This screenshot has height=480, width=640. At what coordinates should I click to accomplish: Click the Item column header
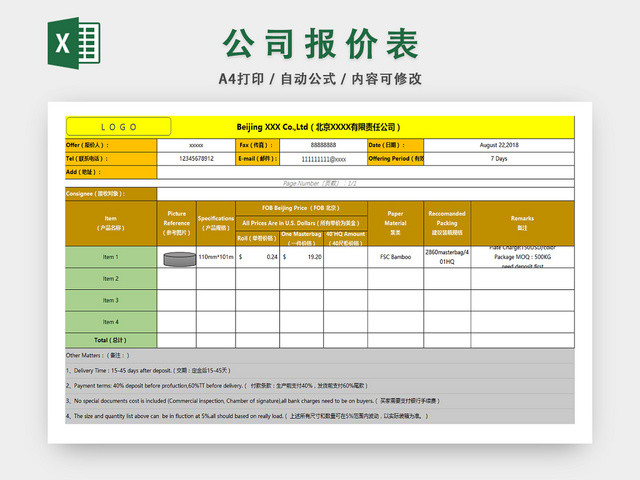pos(111,223)
